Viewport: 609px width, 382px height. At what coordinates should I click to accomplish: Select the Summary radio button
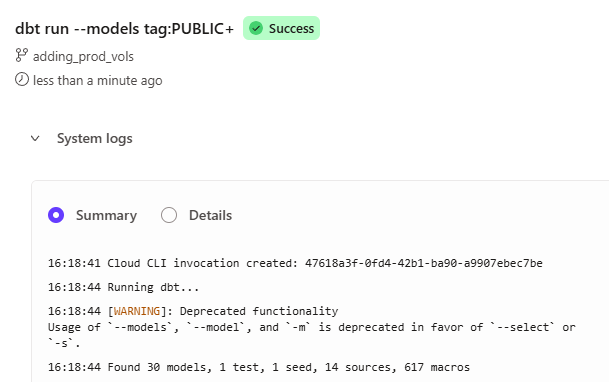coord(56,215)
